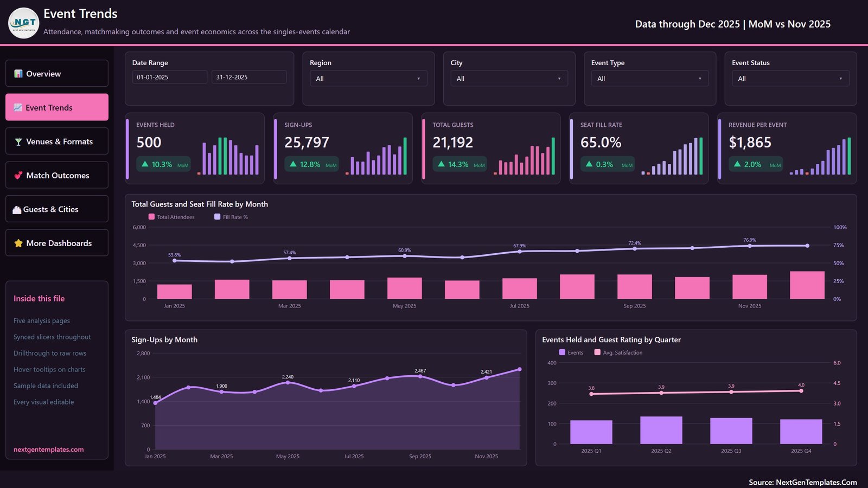Viewport: 868px width, 488px height.
Task: Click the 76.9% fill rate point
Action: (750, 246)
